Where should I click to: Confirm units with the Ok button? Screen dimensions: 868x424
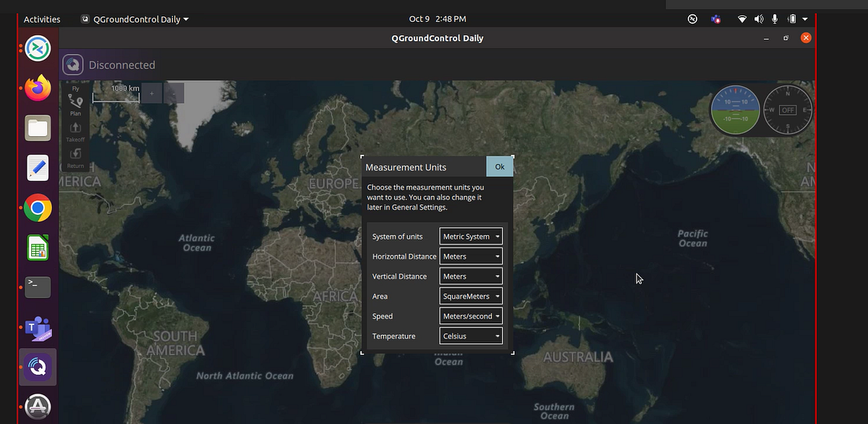tap(500, 166)
